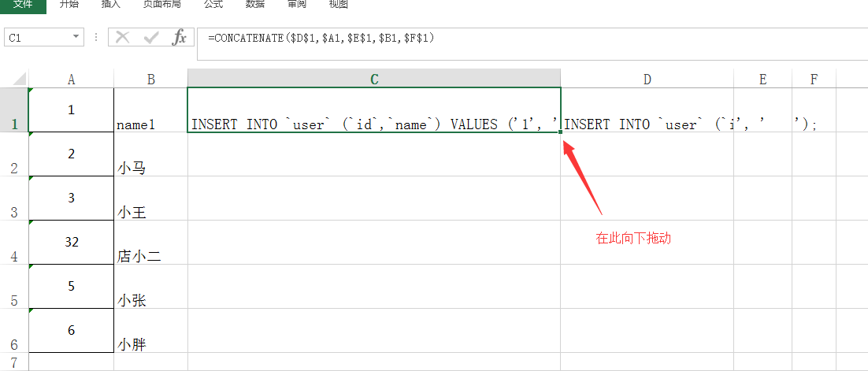The width and height of the screenshot is (868, 371).
Task: Click cell F1 containing ');
Action: tap(814, 110)
